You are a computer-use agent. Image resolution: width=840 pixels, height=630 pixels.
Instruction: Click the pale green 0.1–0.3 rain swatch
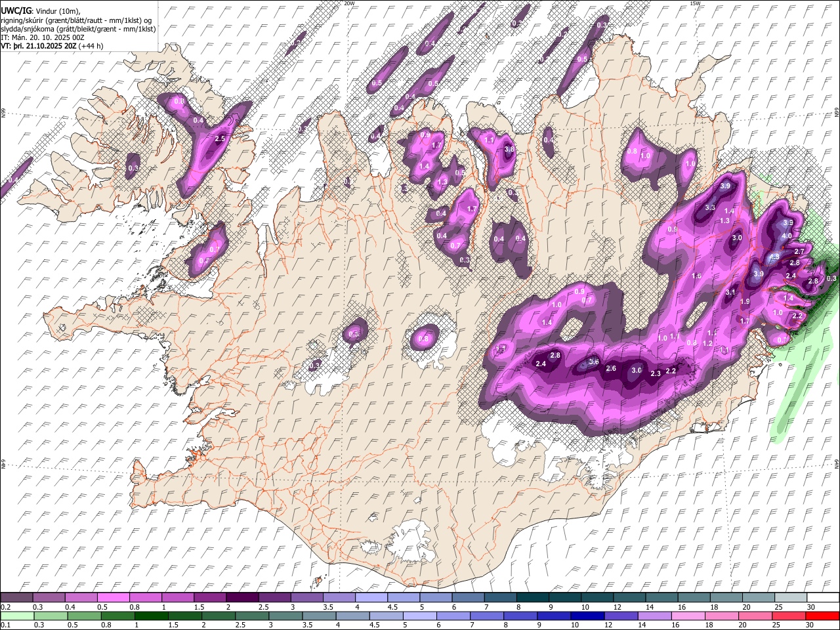[17, 616]
